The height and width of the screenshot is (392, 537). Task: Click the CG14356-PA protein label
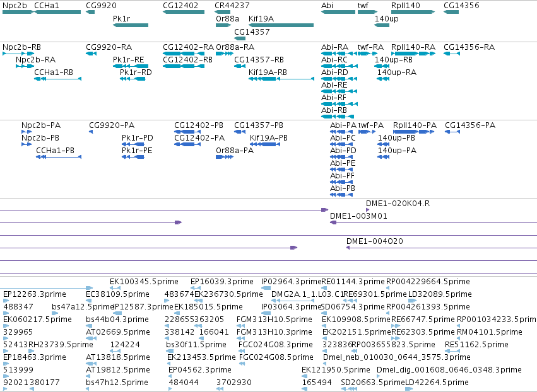click(x=470, y=125)
